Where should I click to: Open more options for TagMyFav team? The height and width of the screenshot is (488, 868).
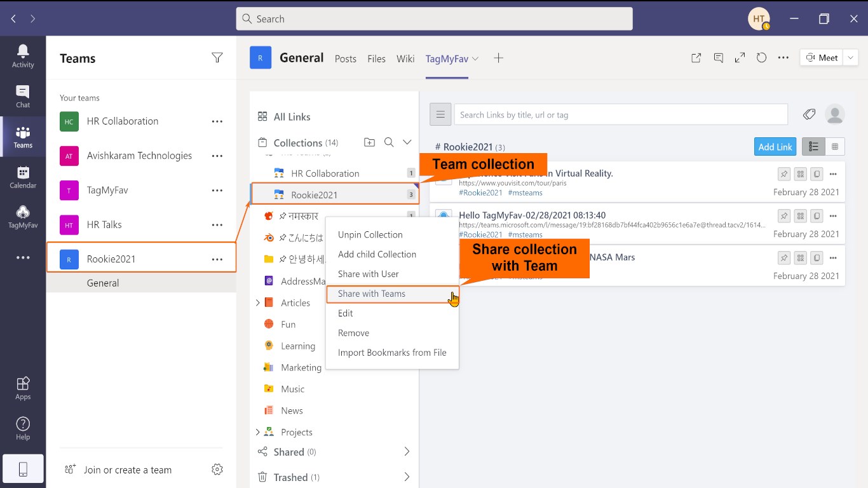click(217, 190)
